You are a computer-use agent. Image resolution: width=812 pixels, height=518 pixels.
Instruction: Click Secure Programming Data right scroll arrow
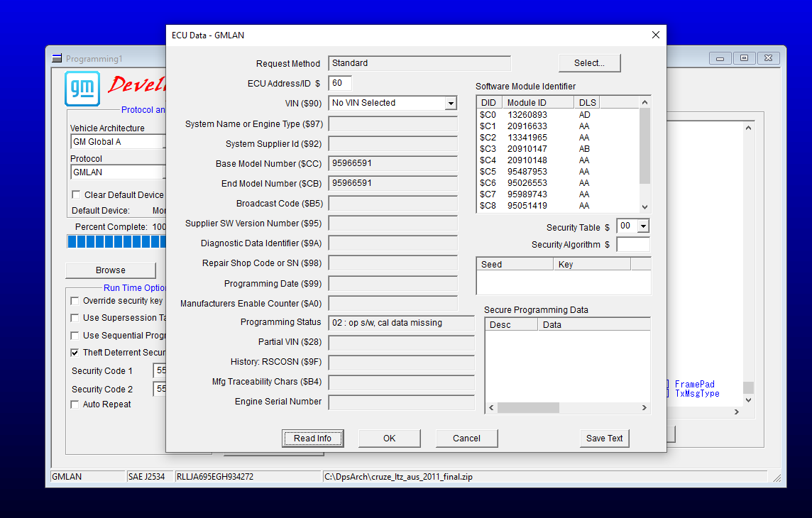(x=644, y=408)
